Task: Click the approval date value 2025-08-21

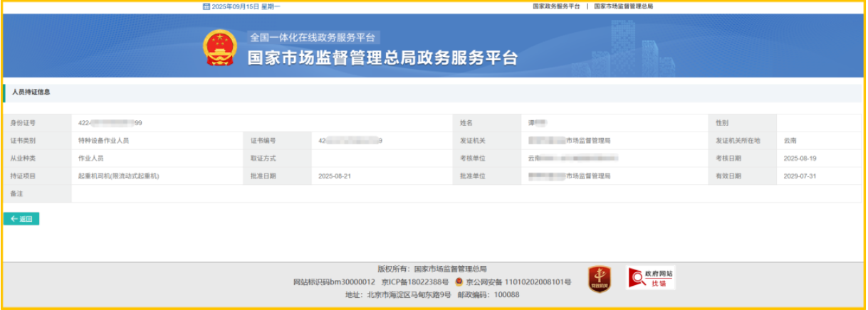Action: pyautogui.click(x=335, y=176)
